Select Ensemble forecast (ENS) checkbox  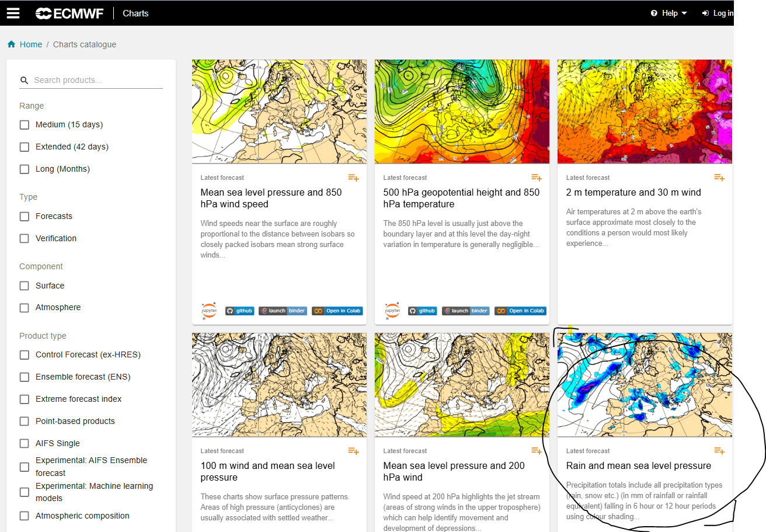coord(25,377)
